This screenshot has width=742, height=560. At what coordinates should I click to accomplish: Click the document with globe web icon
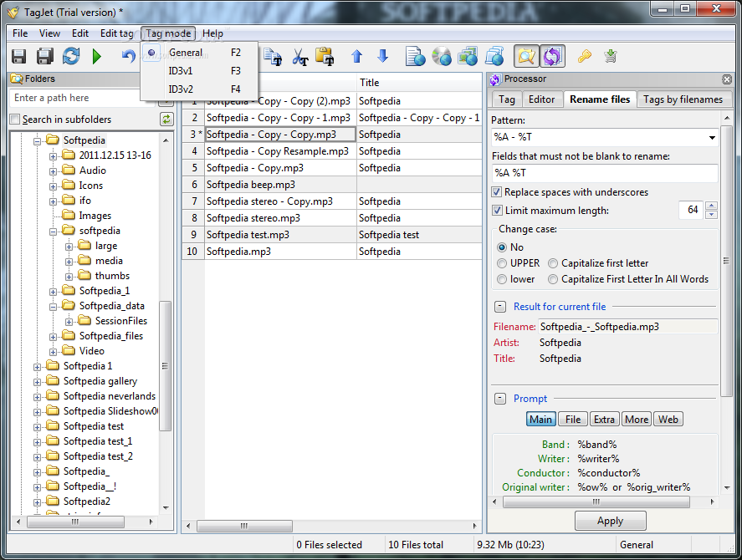click(x=416, y=56)
